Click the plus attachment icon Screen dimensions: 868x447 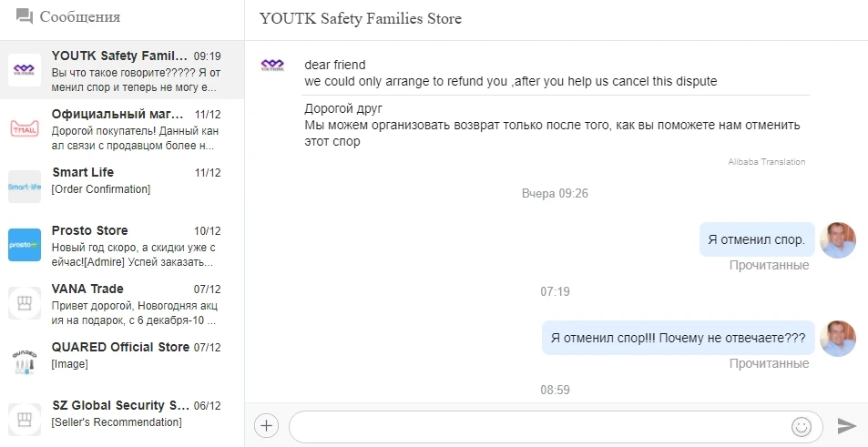click(x=266, y=425)
